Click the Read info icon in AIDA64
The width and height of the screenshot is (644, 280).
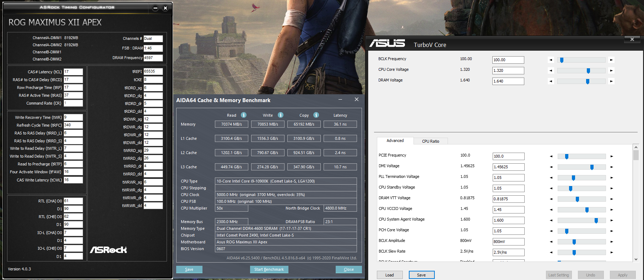[244, 115]
